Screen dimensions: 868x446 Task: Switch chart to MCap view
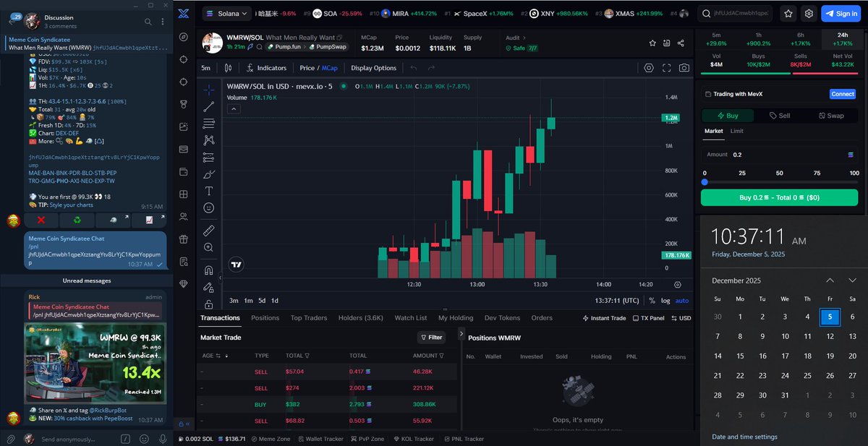coord(329,68)
